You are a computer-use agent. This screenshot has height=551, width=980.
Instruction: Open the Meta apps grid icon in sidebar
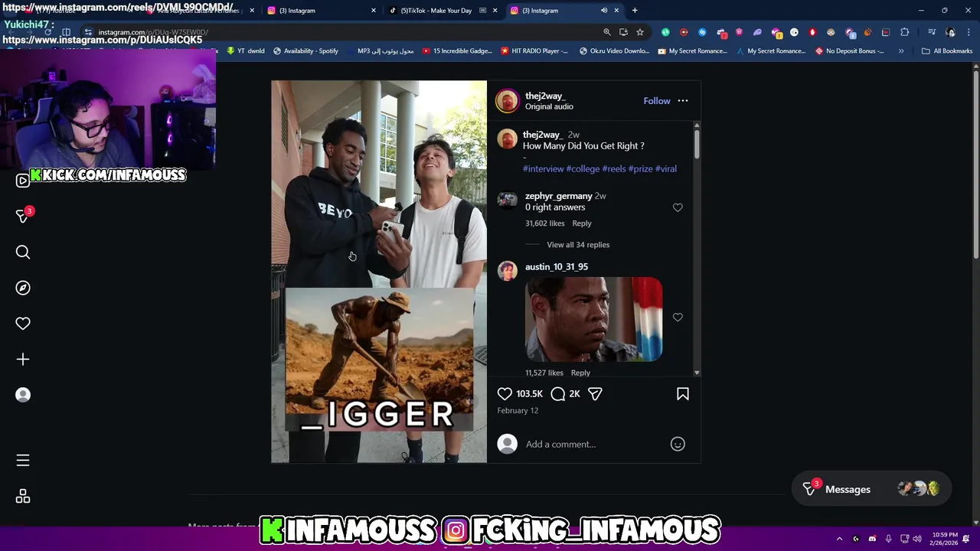click(x=23, y=497)
